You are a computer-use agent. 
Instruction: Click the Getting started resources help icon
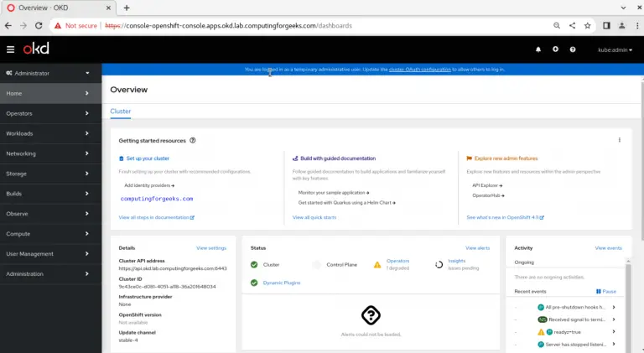[x=193, y=141]
